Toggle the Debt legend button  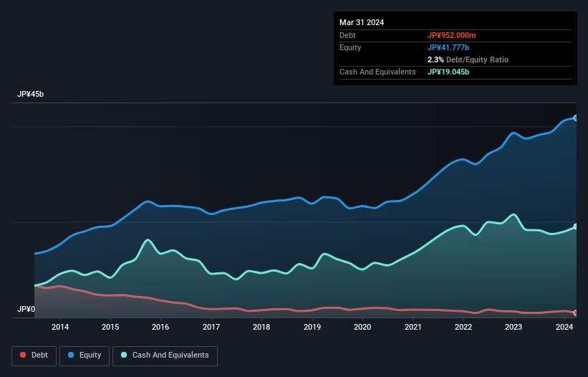tap(34, 355)
